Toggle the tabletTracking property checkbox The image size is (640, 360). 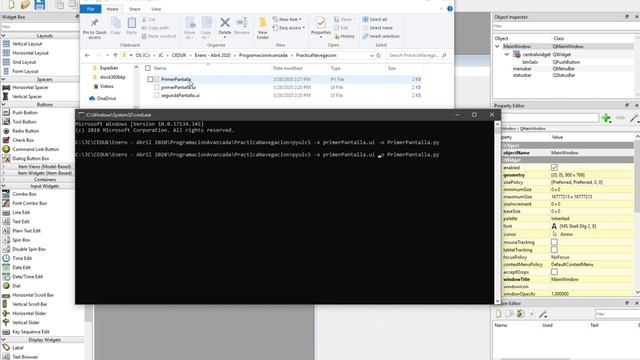coord(554,250)
